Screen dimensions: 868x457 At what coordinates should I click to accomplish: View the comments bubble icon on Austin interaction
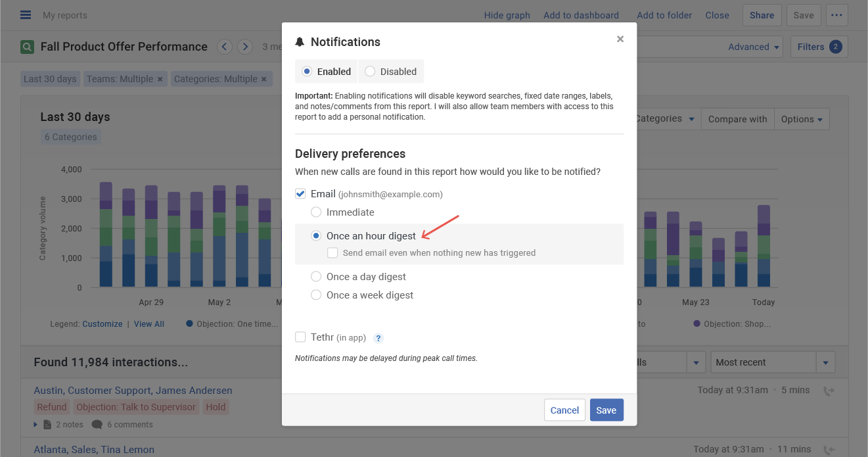tap(99, 424)
